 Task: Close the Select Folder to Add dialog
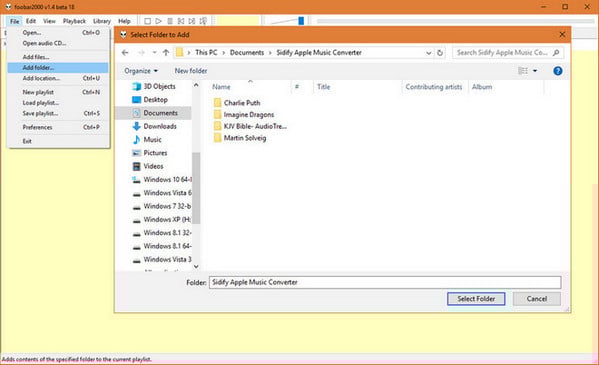(x=562, y=34)
